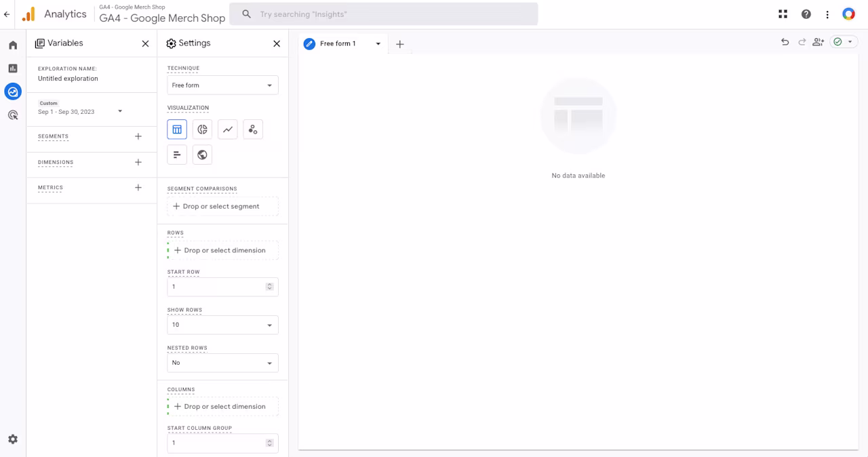Open the Technique dropdown showing Free form
The height and width of the screenshot is (457, 868).
(222, 85)
